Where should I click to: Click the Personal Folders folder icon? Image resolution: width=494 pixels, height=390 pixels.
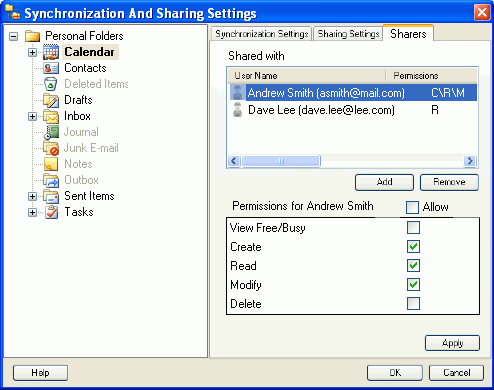tap(33, 36)
